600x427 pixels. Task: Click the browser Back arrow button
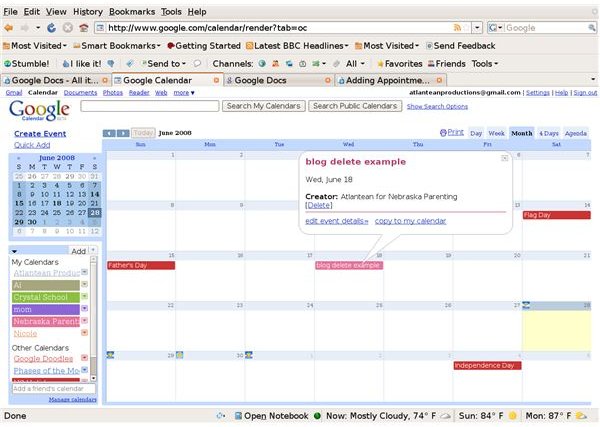8,28
